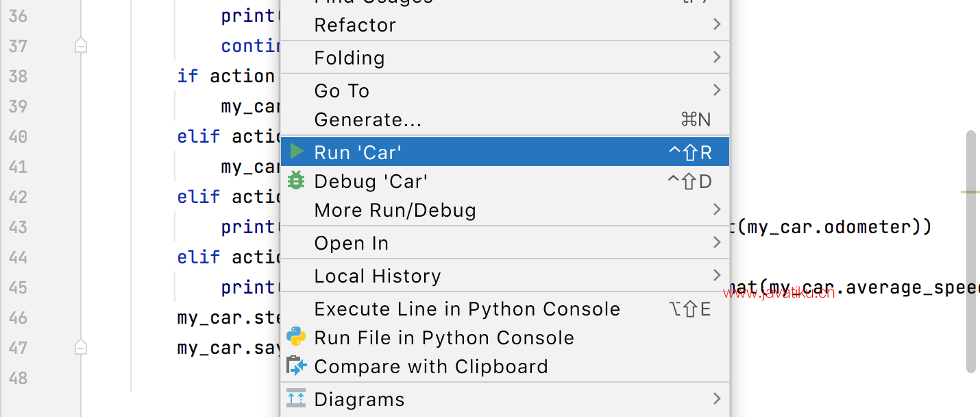Click the Diagrams icon

pos(296,398)
